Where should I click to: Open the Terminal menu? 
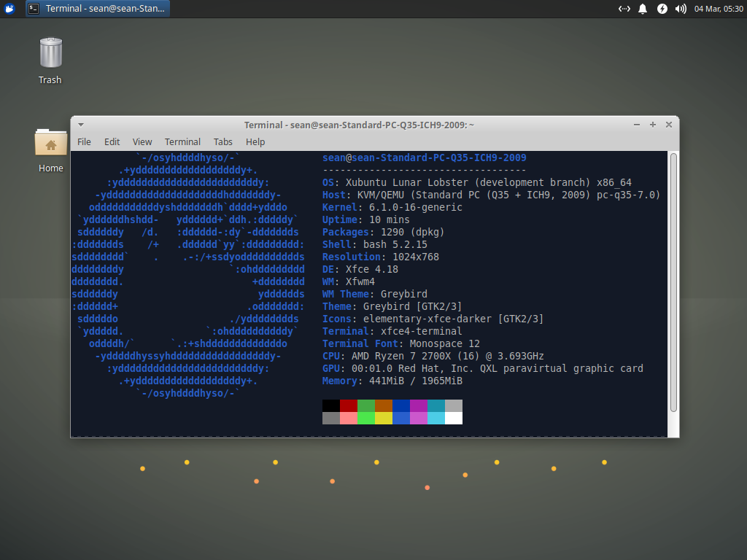click(x=182, y=141)
